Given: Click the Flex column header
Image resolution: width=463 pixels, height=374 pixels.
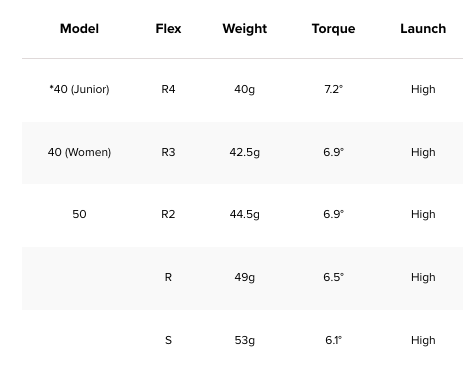Looking at the screenshot, I should 168,29.
